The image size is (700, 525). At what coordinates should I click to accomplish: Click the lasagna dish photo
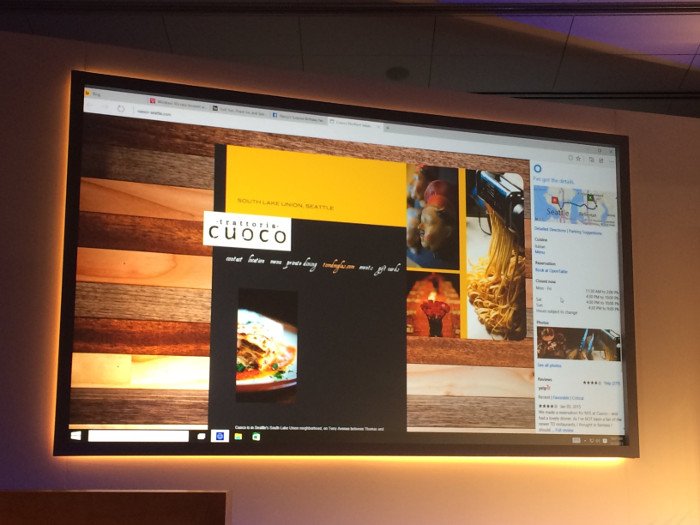[267, 346]
